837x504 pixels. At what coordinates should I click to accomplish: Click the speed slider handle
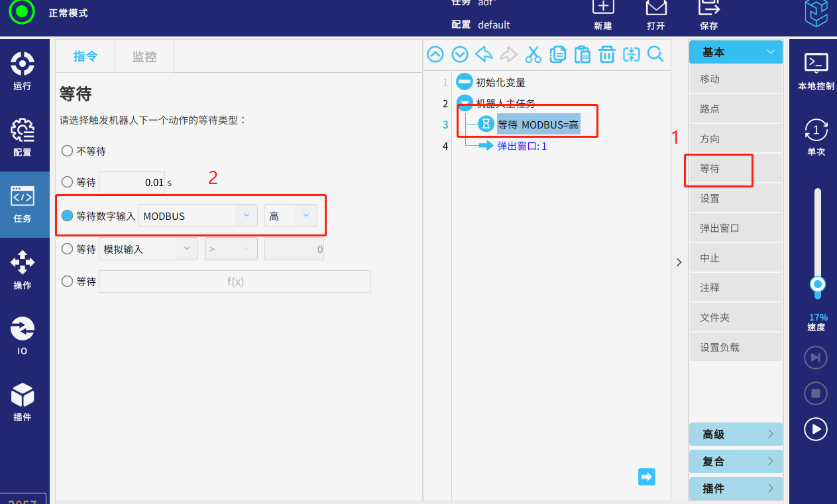(818, 284)
